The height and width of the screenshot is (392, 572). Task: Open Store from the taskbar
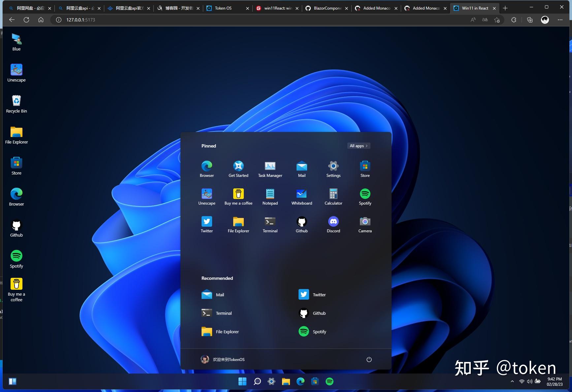coord(315,381)
